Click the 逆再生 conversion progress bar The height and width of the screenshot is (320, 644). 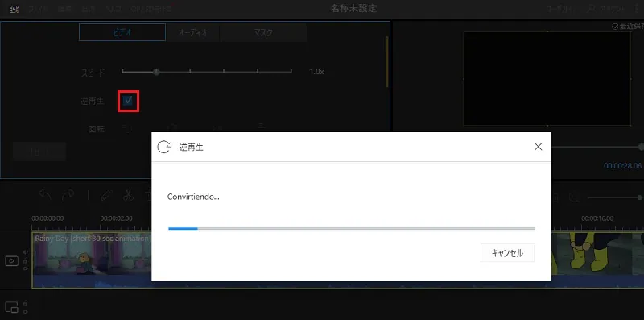pyautogui.click(x=352, y=228)
